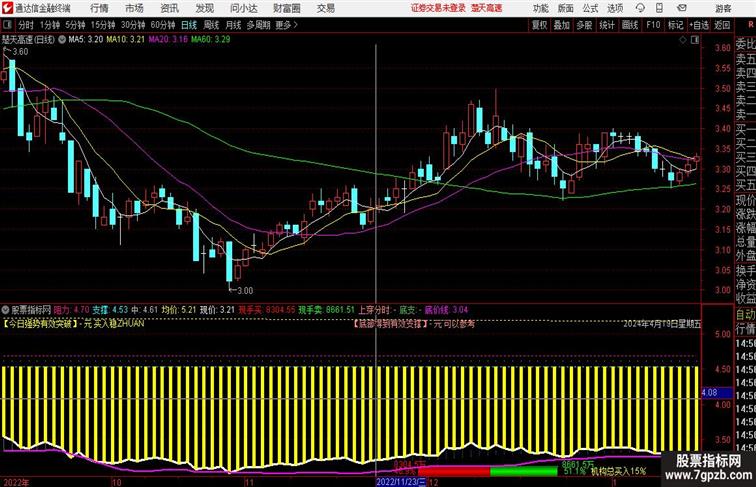The width and height of the screenshot is (756, 487).
Task: Click the MA10: 3.21 label
Action: pyautogui.click(x=125, y=40)
